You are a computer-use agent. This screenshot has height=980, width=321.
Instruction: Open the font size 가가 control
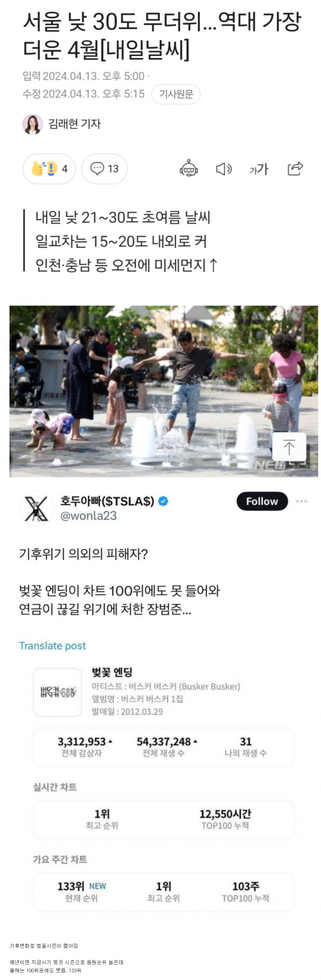259,169
